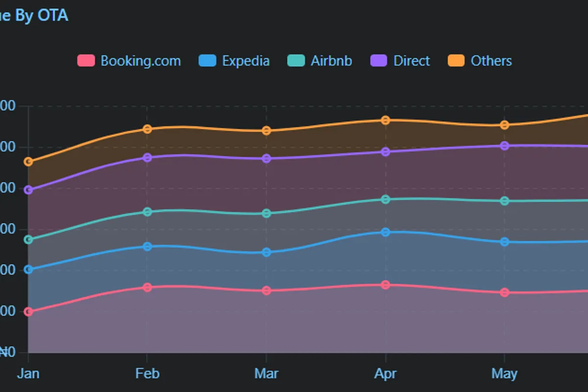Viewport: 588px width, 392px height.
Task: Click the blue Expedia legend swatch
Action: pyautogui.click(x=207, y=61)
